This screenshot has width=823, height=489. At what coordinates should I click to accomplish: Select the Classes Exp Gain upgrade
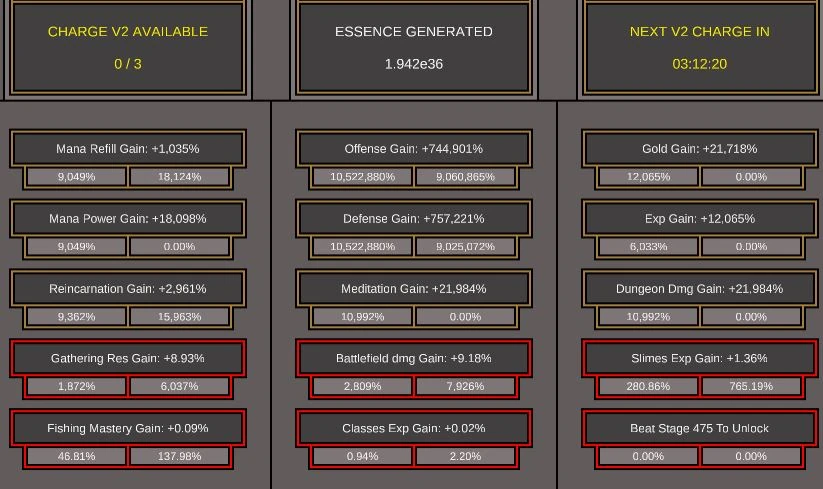[413, 429]
